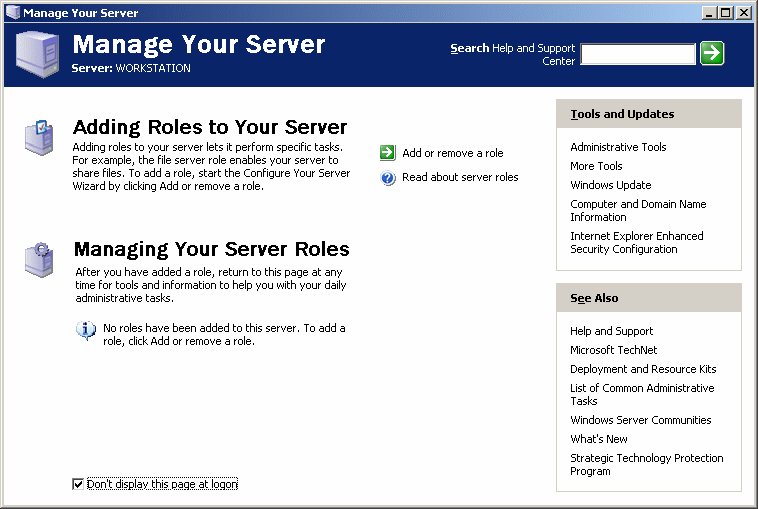
Task: Click the blue question mark help icon
Action: tap(388, 178)
